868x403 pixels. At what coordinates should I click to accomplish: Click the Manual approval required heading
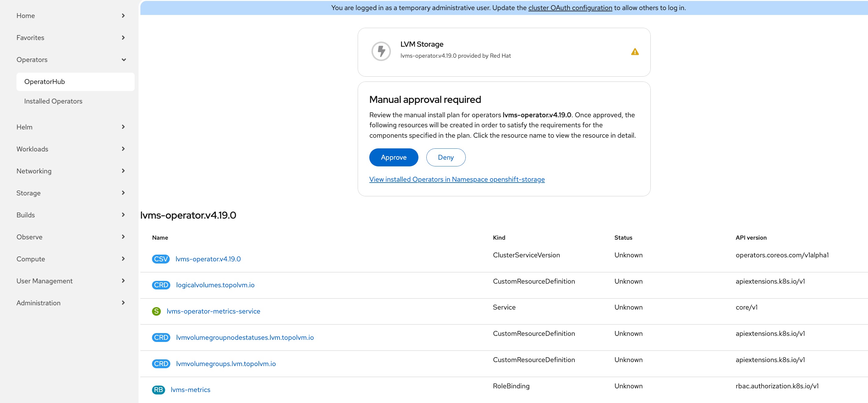click(x=425, y=100)
